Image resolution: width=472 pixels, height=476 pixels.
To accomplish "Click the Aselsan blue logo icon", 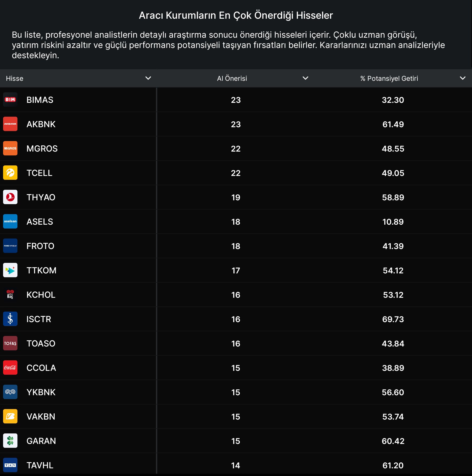I will point(10,221).
